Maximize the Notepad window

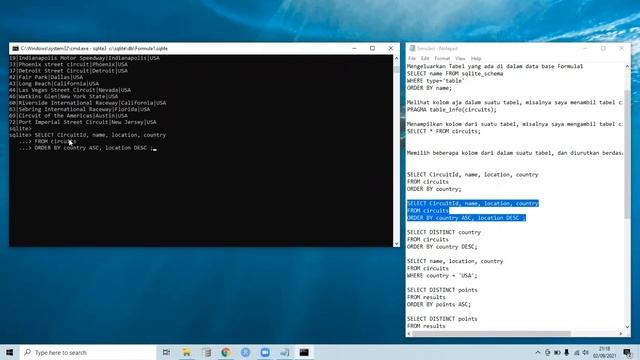(603, 48)
